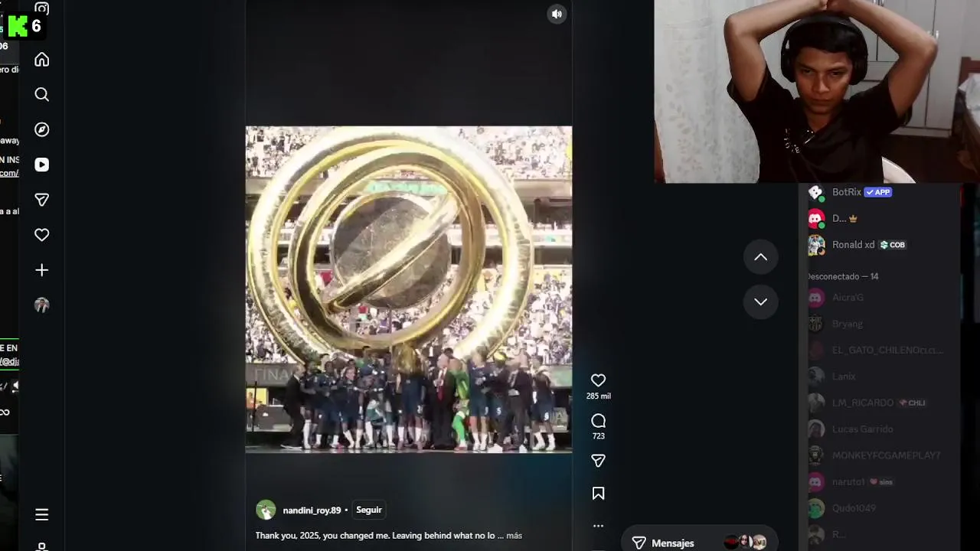Open the Explore compass icon
980x551 pixels.
pos(42,130)
